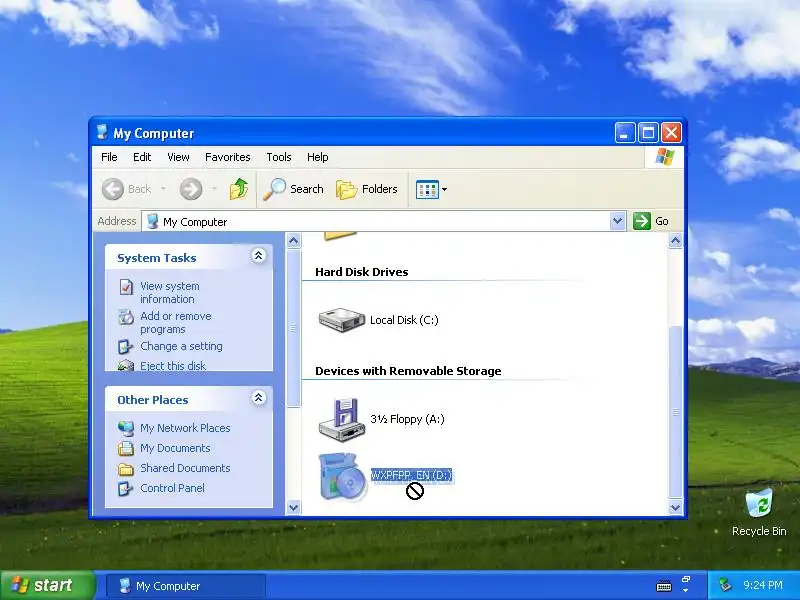The height and width of the screenshot is (600, 800).
Task: Open the Help menu
Action: pyautogui.click(x=317, y=157)
